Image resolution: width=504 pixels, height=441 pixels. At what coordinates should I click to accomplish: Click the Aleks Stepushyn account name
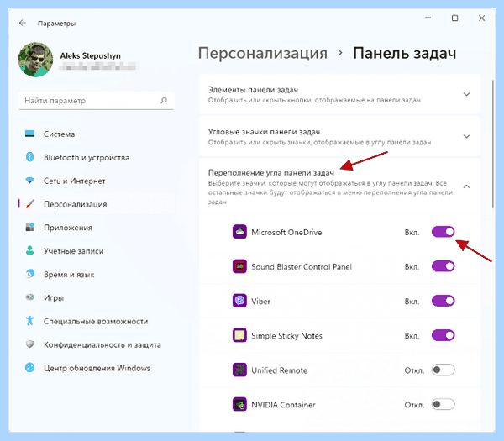coord(91,55)
